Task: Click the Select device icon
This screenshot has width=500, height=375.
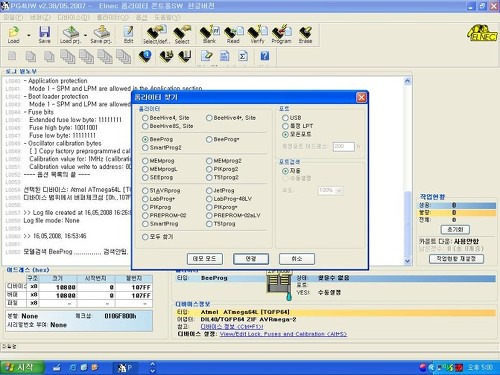Action: [x=182, y=35]
